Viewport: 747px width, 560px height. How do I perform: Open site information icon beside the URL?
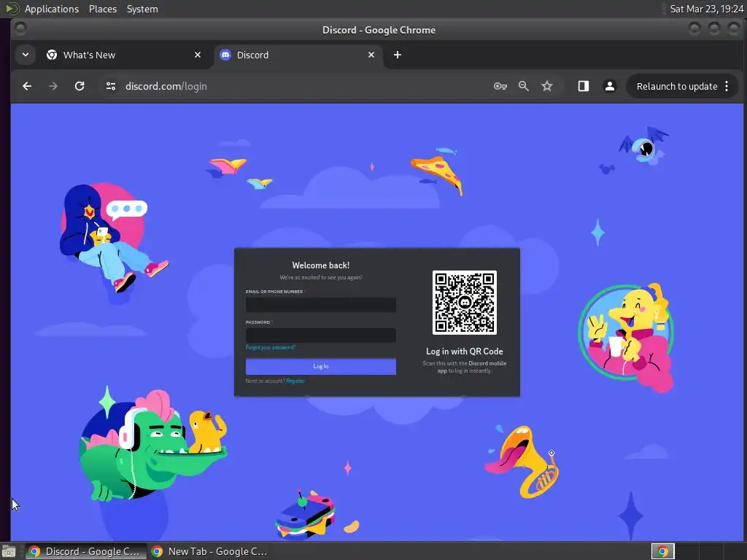click(x=111, y=86)
